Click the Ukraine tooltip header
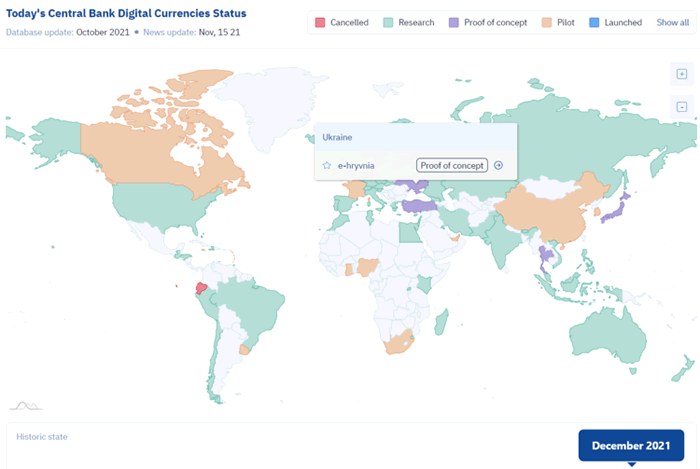 tap(416, 137)
